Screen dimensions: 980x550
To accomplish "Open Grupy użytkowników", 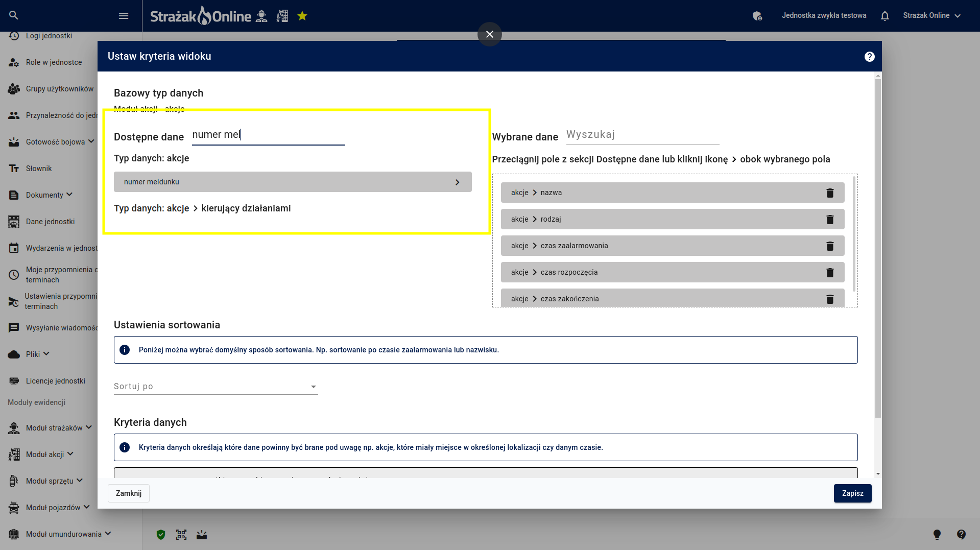I will point(60,89).
